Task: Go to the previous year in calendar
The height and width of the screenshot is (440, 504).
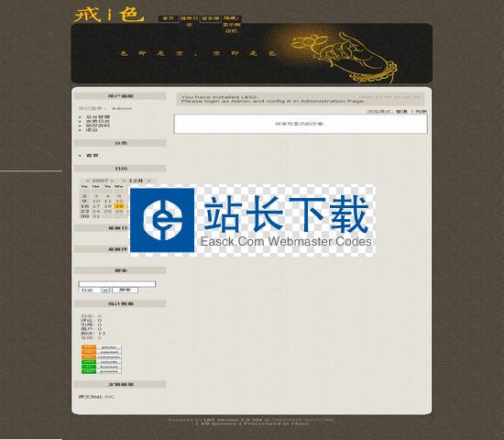Action: (x=88, y=181)
